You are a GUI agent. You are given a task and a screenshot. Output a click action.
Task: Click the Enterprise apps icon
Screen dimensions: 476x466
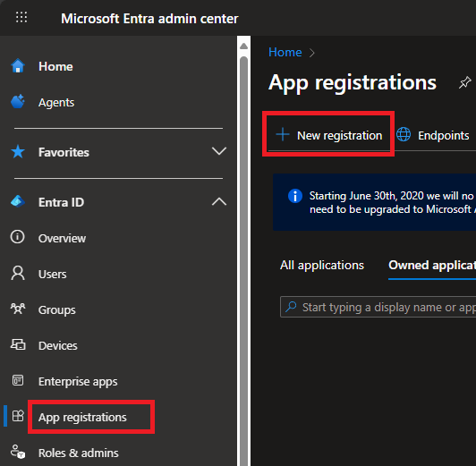(18, 380)
